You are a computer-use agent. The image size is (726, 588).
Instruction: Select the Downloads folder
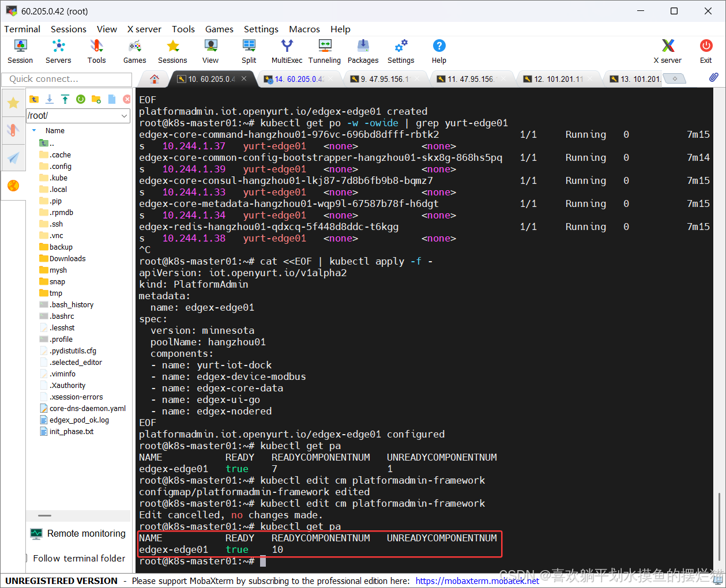pyautogui.click(x=67, y=258)
